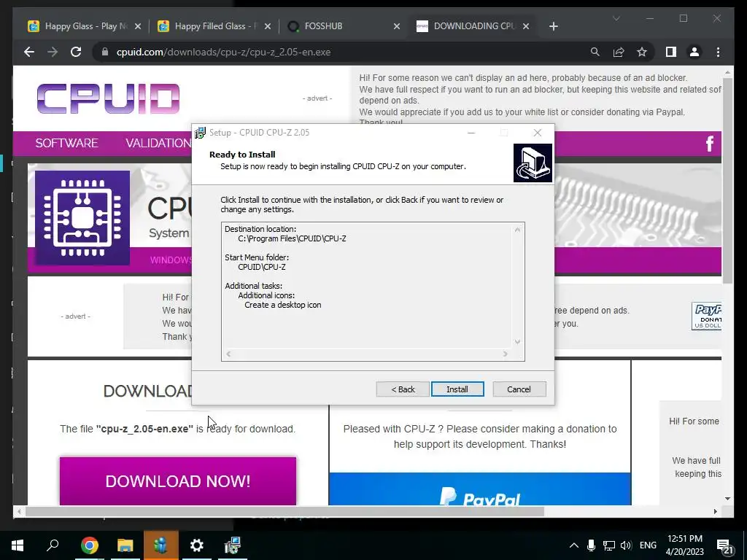
Task: Click the 'Create a desktop icon' summary line
Action: [283, 305]
